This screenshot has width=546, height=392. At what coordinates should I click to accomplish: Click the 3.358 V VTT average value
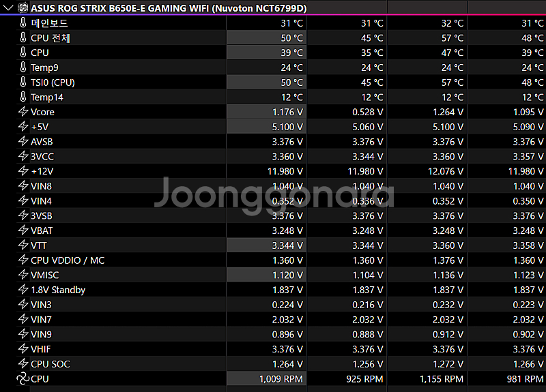coord(528,245)
